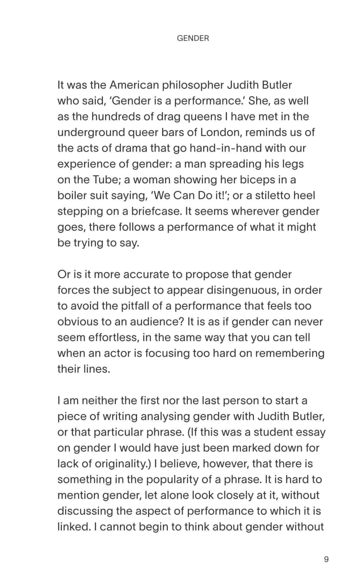
Task: Click the word 'philosopher' in the first line
Action: pyautogui.click(x=193, y=85)
